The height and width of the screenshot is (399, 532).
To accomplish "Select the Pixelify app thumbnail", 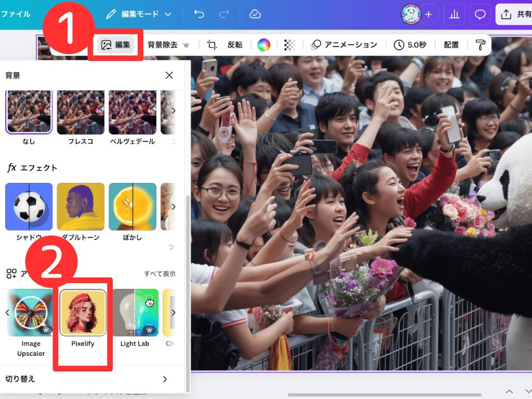I will tap(83, 313).
